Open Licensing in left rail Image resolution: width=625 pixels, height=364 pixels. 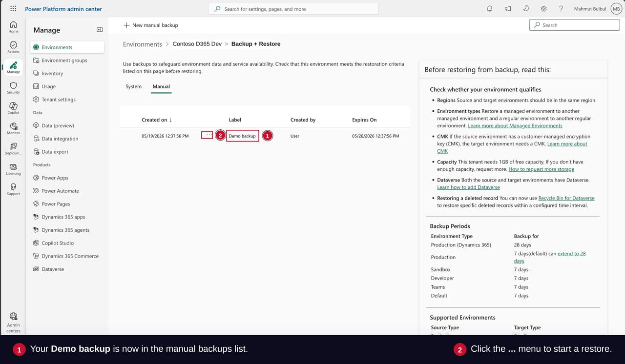tap(13, 169)
